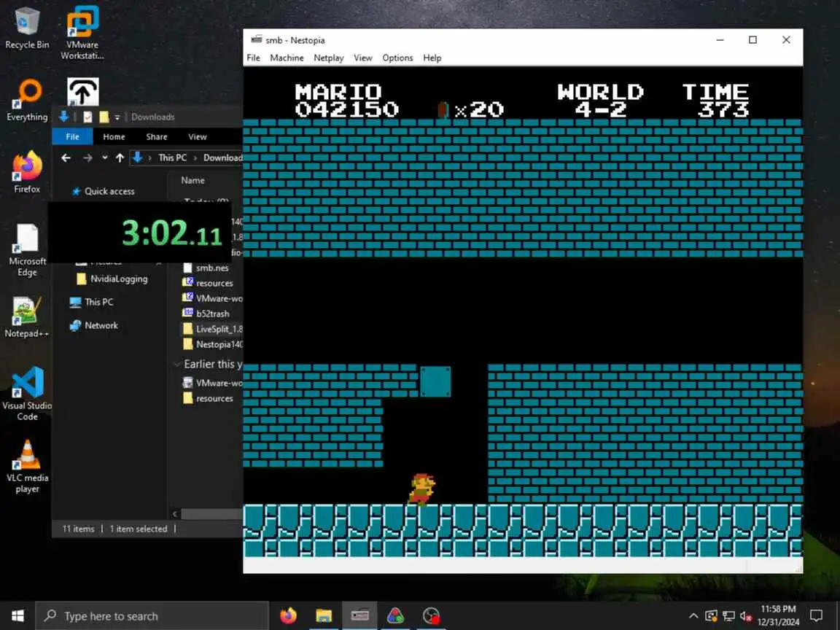Go forward in File Explorer
Viewport: 840px width, 630px height.
[x=87, y=157]
